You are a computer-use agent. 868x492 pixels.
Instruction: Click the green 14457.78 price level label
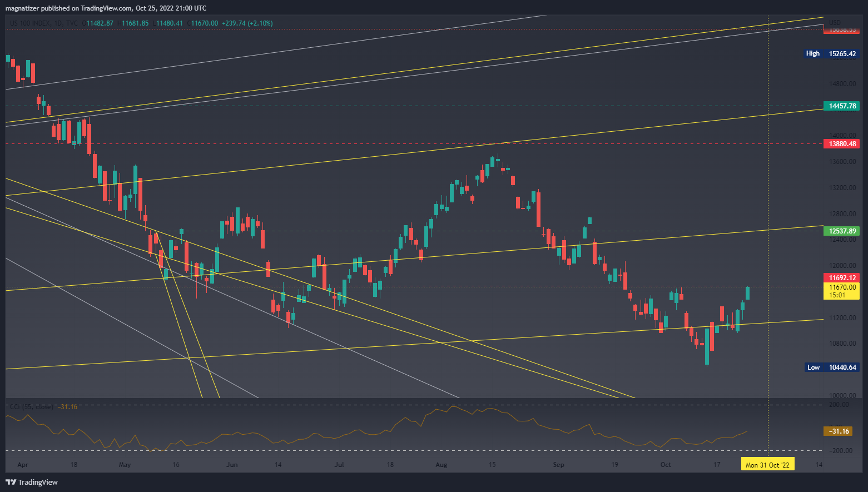(841, 106)
